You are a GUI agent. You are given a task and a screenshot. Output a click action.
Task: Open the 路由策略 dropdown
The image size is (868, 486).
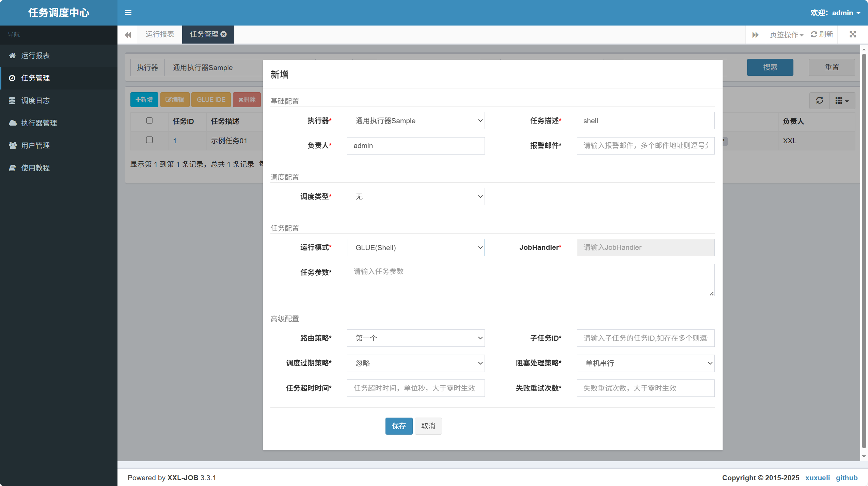[415, 338]
